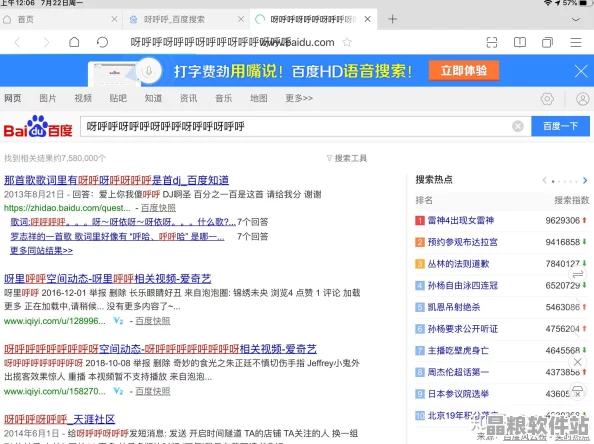This screenshot has width=594, height=444.
Task: Clear the search query with X icon
Action: [x=517, y=126]
